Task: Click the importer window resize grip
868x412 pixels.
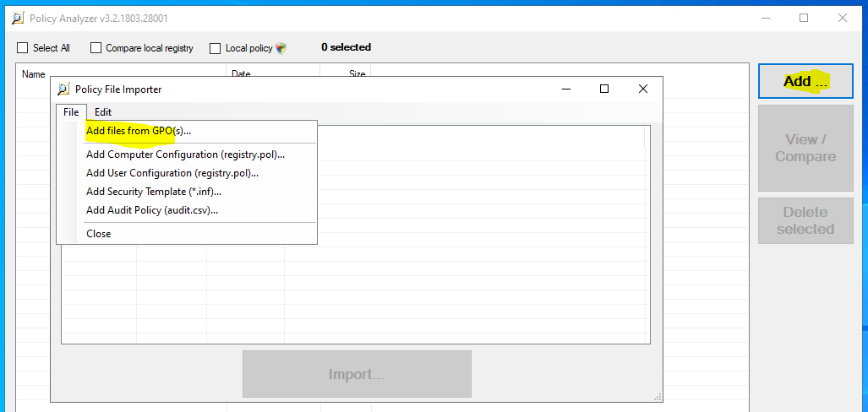Action: click(658, 397)
